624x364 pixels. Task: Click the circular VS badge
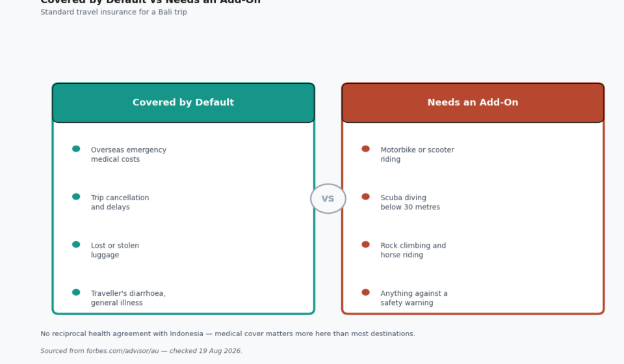(328, 198)
